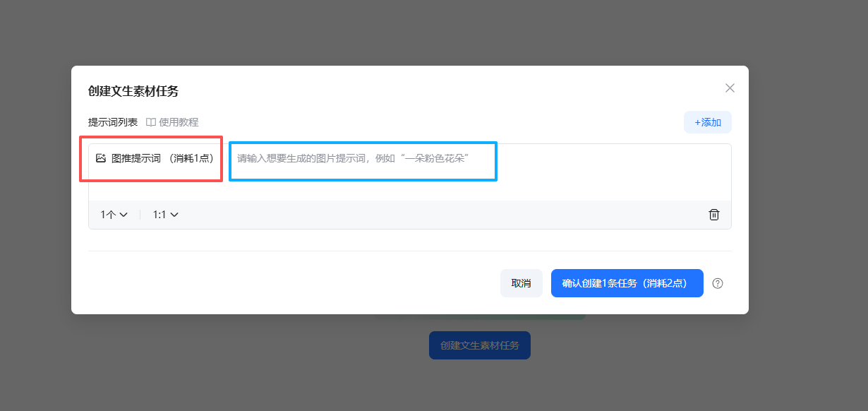Expand the quantity selector showing 1个

(113, 215)
